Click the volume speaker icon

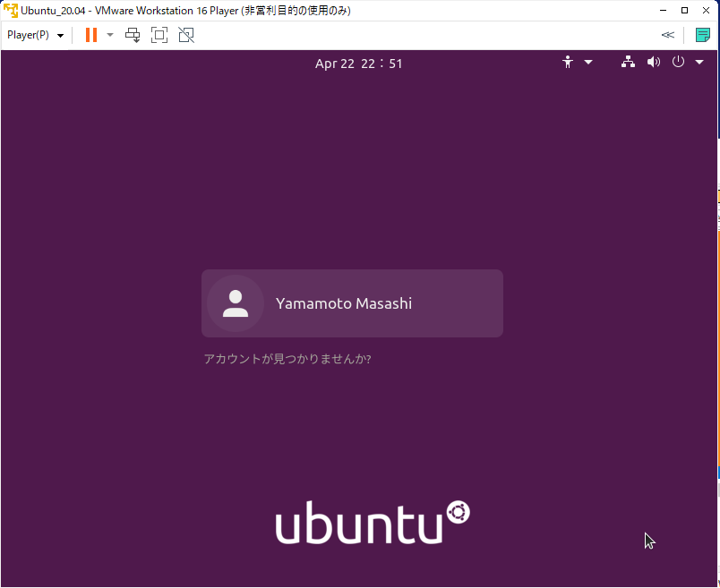pos(654,62)
